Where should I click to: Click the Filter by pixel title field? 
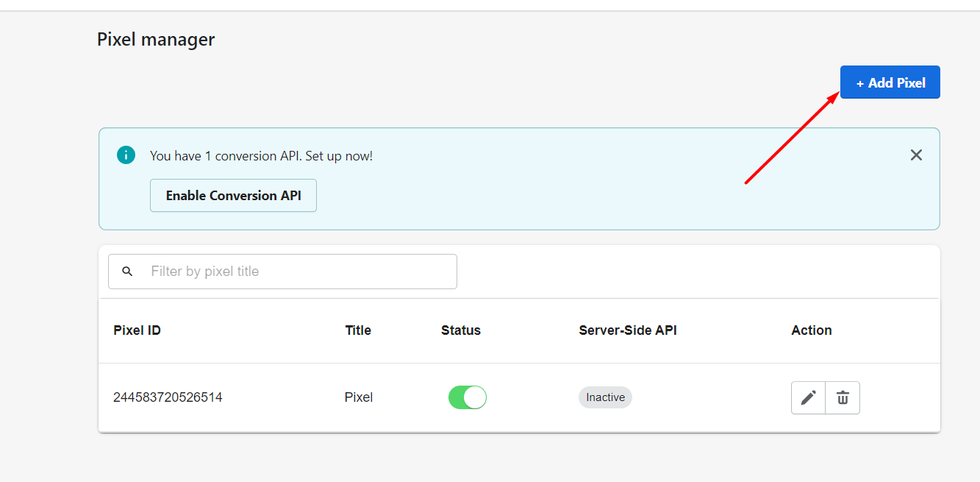click(282, 272)
